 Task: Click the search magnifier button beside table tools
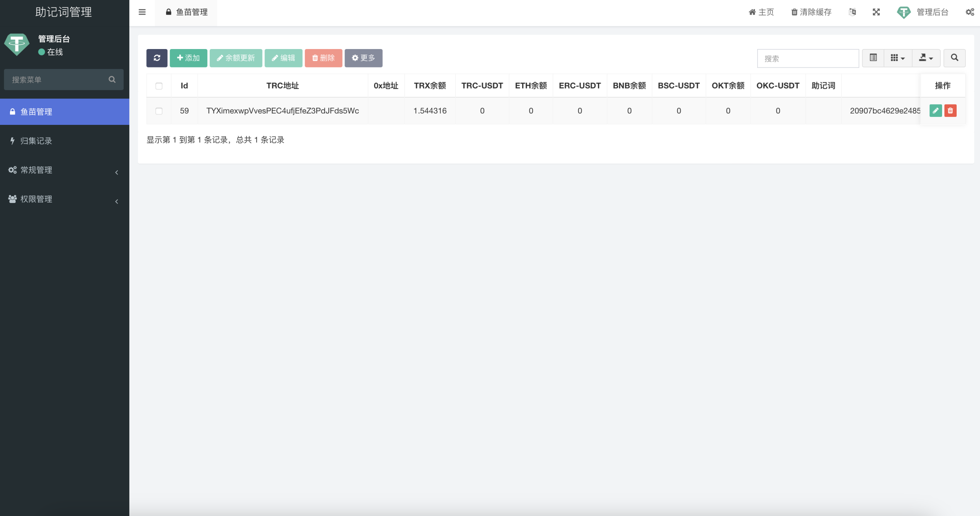[954, 58]
